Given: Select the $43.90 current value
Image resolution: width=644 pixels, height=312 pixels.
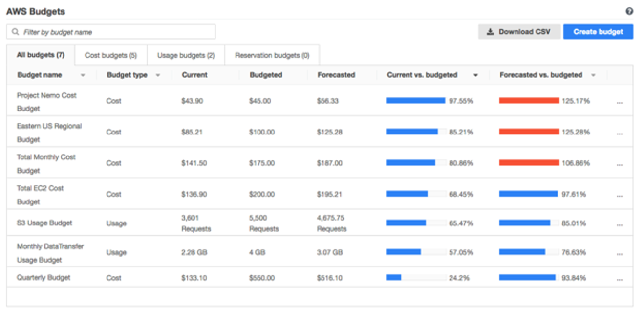Looking at the screenshot, I should [192, 101].
